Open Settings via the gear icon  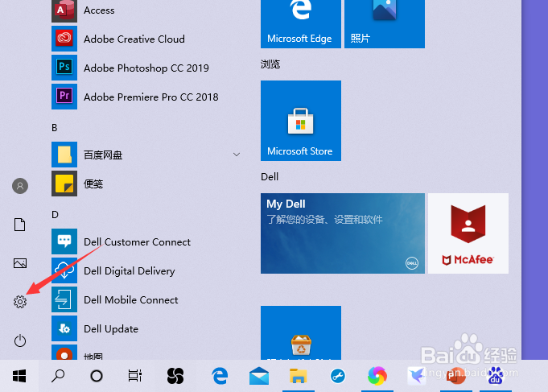click(x=20, y=301)
